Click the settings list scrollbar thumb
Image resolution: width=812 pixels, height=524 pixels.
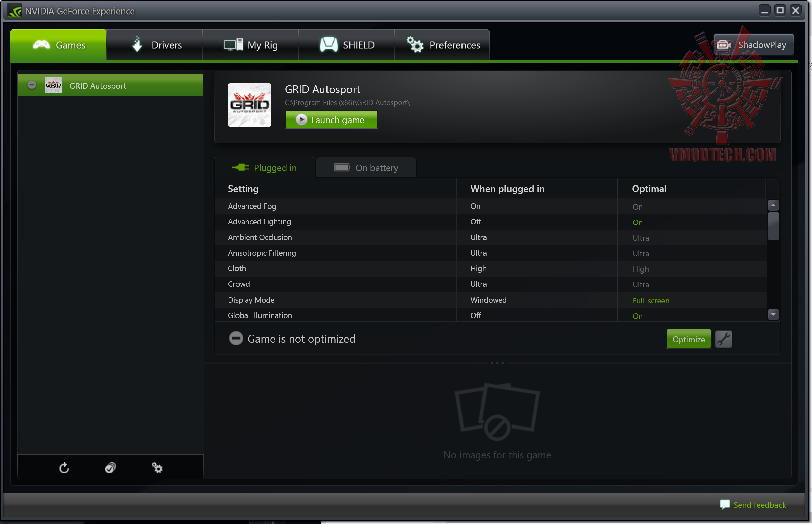tap(773, 226)
